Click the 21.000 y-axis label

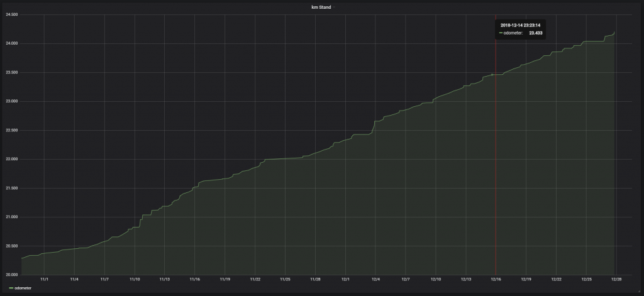coord(11,217)
